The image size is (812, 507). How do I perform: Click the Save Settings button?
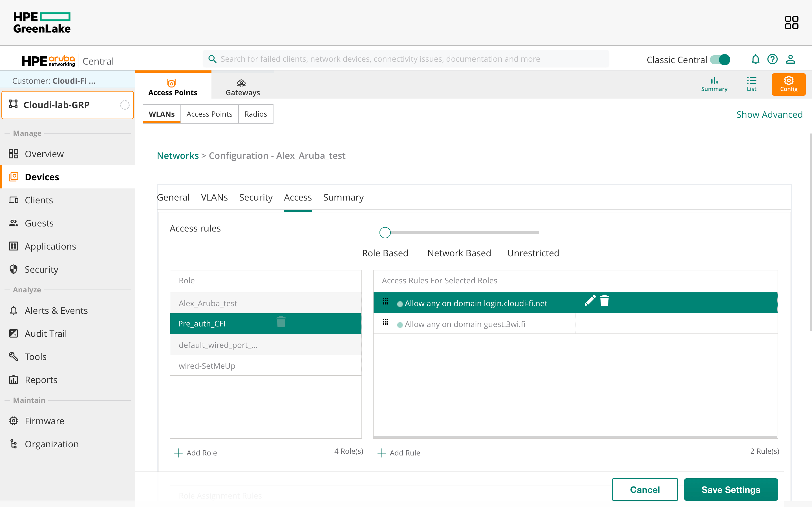point(731,490)
